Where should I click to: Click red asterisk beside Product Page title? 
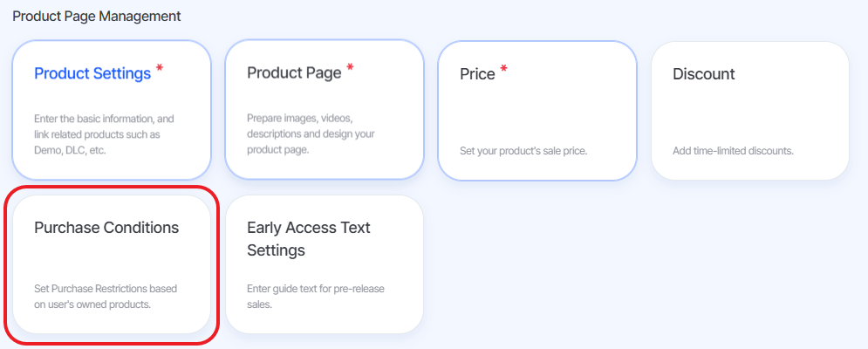click(350, 68)
